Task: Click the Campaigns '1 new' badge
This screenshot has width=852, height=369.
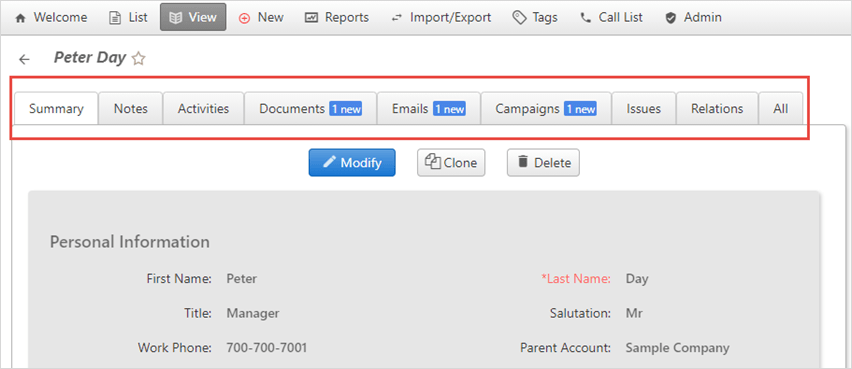Action: point(580,109)
